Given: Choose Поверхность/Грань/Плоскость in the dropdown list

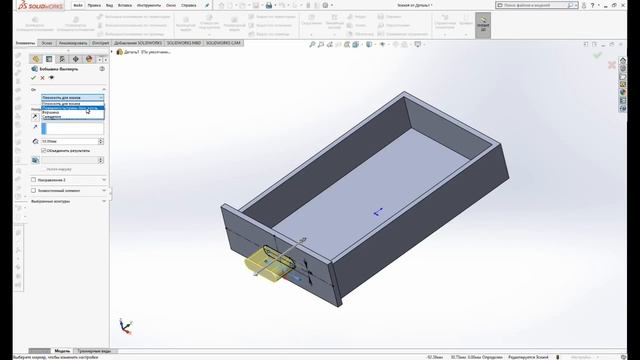Looking at the screenshot, I should click(x=73, y=108).
